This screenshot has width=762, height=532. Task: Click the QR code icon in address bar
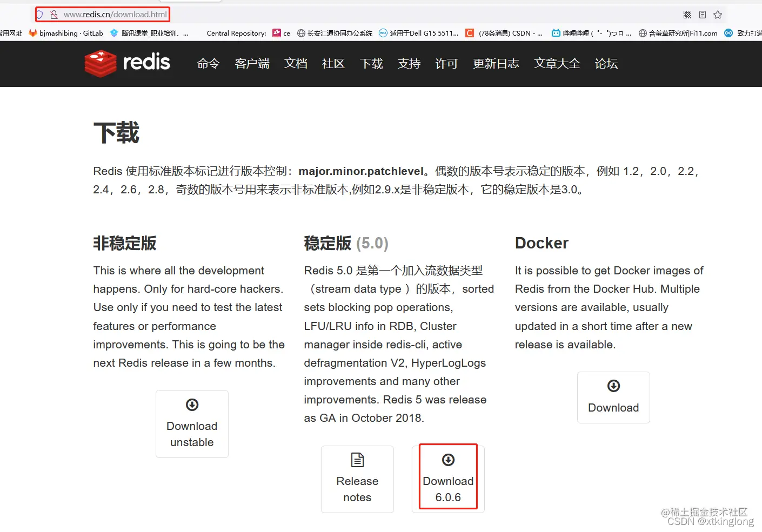pyautogui.click(x=687, y=15)
